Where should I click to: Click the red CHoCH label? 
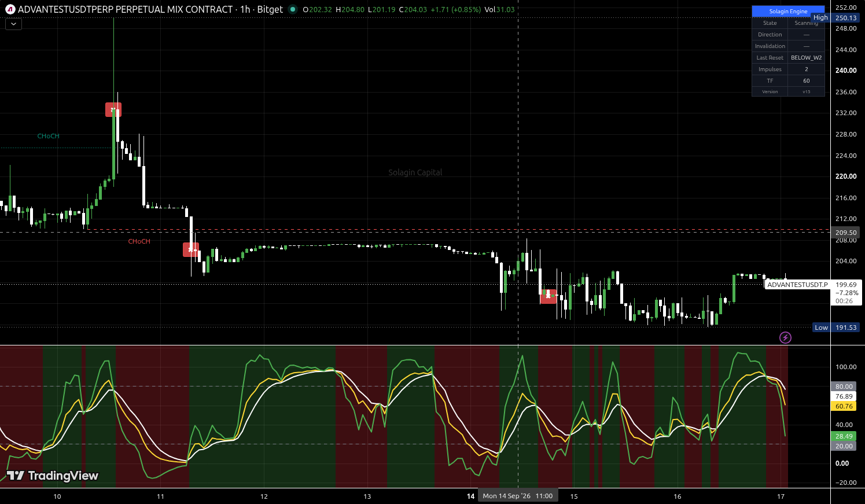139,241
